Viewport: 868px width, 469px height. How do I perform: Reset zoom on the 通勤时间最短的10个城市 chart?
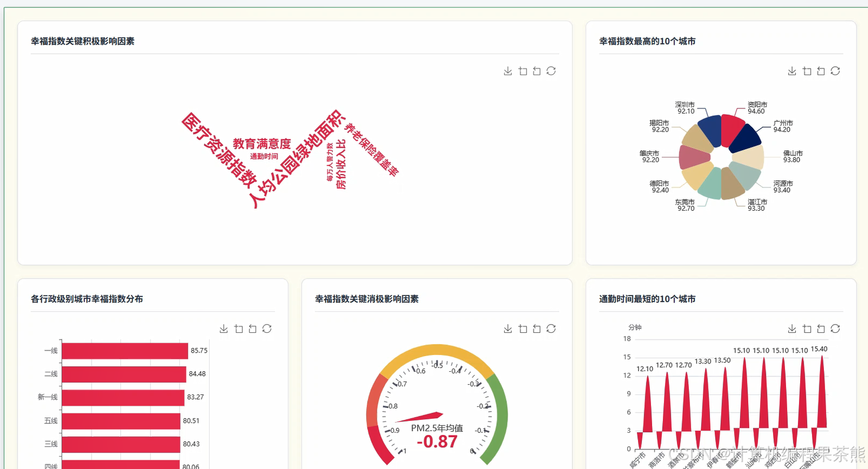tap(821, 328)
